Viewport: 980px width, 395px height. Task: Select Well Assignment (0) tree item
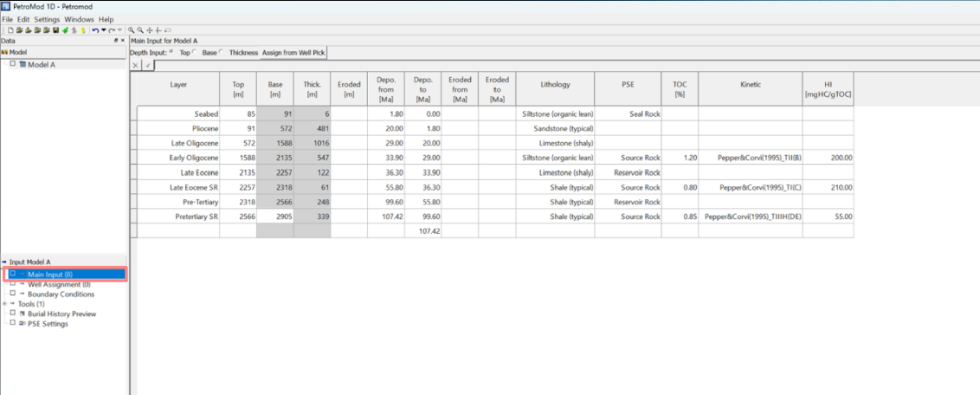point(59,284)
